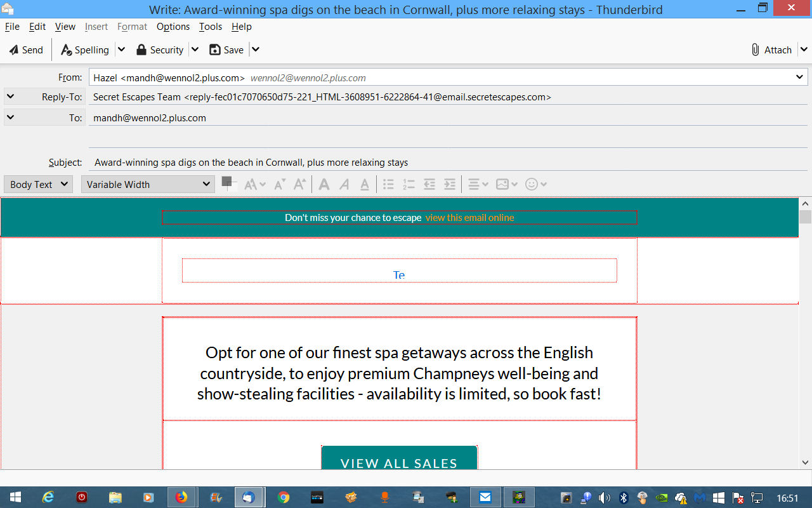Click into the Reply-To address field
812x508 pixels.
[x=448, y=97]
